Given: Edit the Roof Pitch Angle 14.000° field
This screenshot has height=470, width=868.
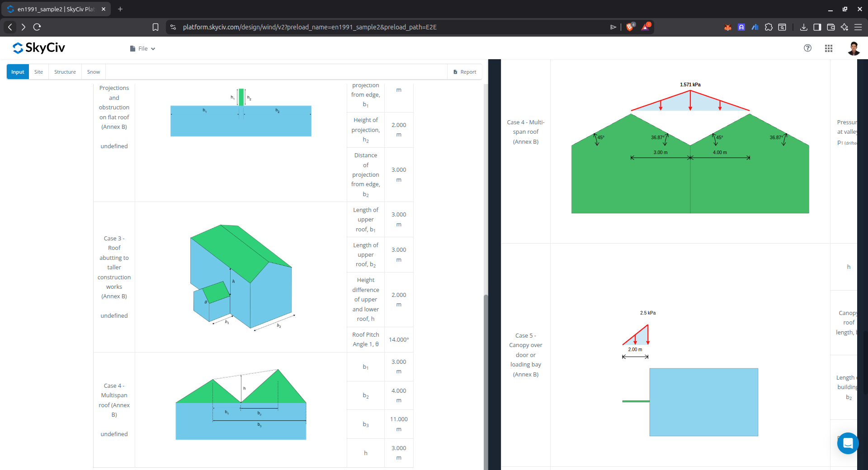Looking at the screenshot, I should (398, 340).
